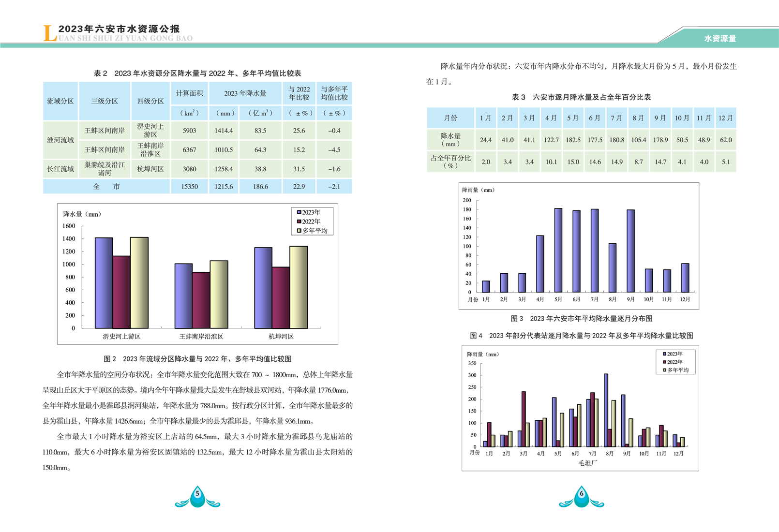Click the tallest August bar in Figure 4
The width and height of the screenshot is (779, 532).
pyautogui.click(x=606, y=410)
